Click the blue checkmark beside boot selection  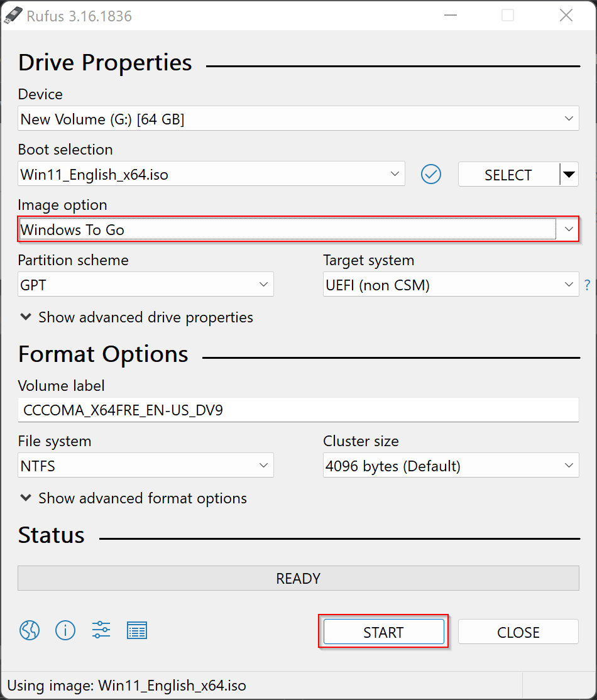pos(431,174)
